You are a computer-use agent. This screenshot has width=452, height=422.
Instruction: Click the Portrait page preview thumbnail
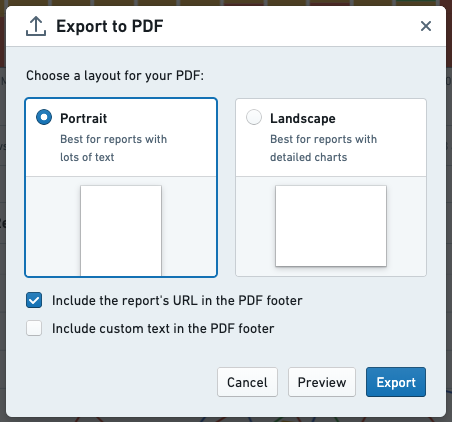point(121,231)
